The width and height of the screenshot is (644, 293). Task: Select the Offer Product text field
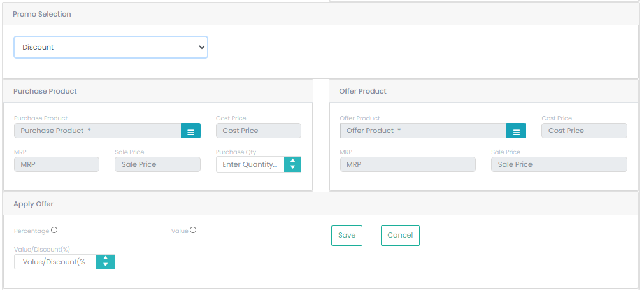(424, 131)
